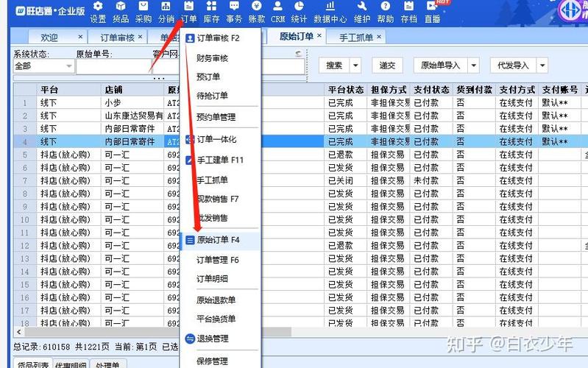Viewport: 588px width, 368px height.
Task: Sort by the 平台状态 column header
Action: tap(346, 90)
